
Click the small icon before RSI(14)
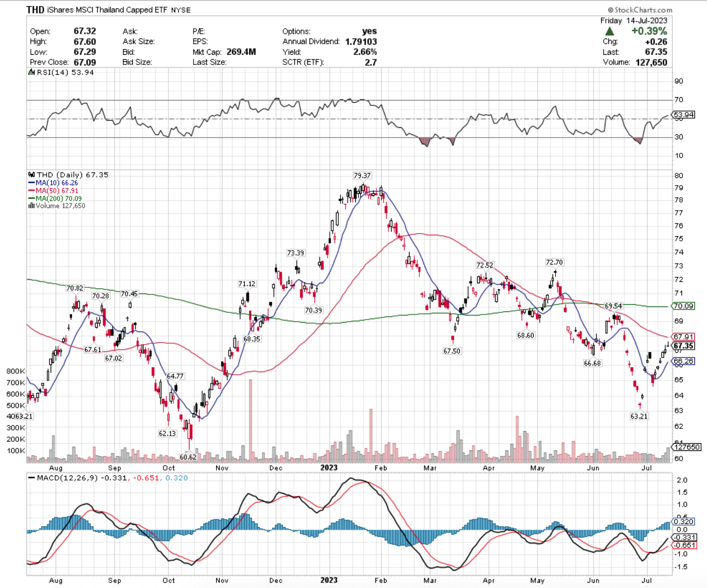click(x=31, y=72)
